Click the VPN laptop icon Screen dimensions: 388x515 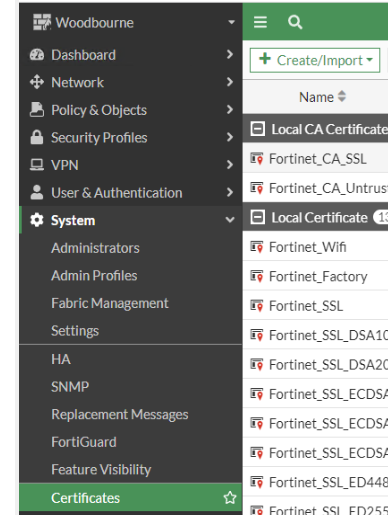click(x=37, y=165)
